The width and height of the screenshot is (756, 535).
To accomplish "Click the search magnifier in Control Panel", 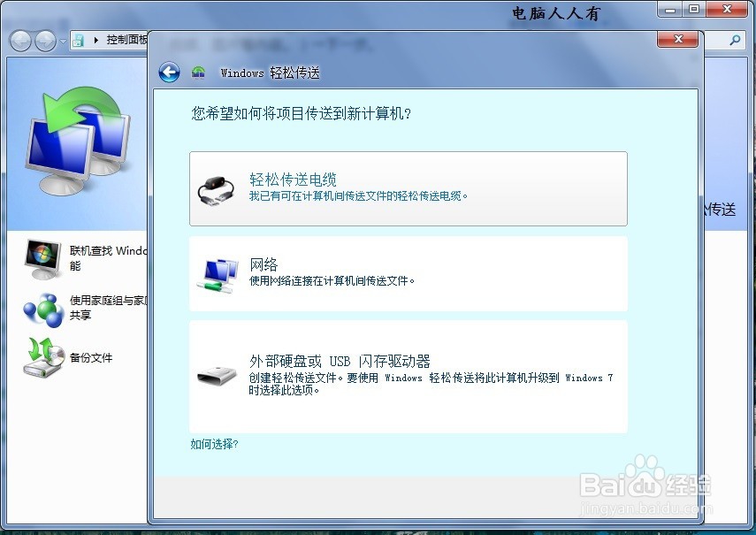I will 735,40.
